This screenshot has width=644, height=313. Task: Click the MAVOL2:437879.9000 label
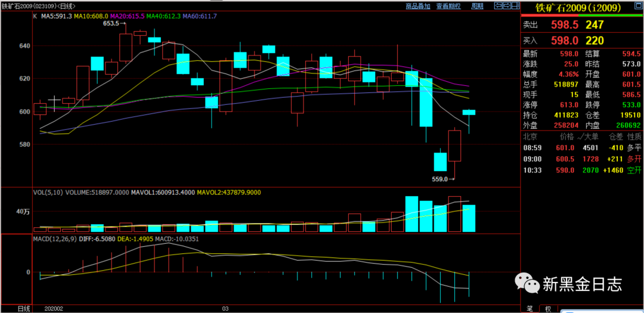[x=229, y=192]
